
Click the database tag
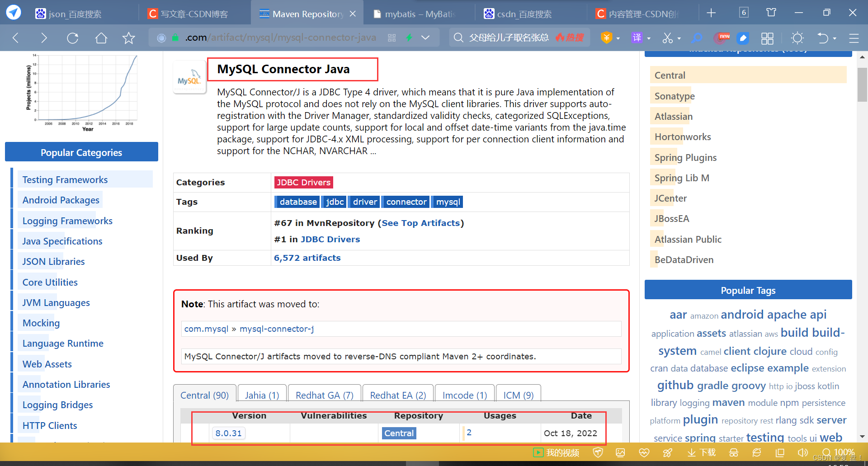(x=297, y=202)
